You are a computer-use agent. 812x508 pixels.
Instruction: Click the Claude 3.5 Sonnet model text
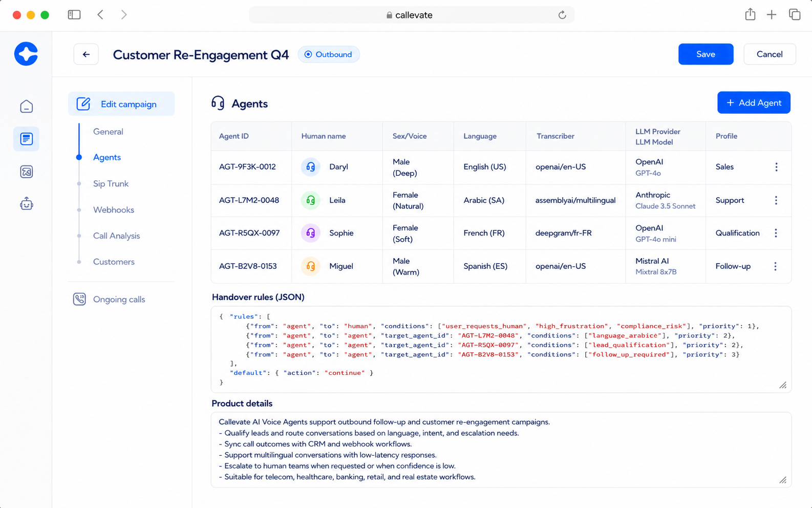coord(666,206)
